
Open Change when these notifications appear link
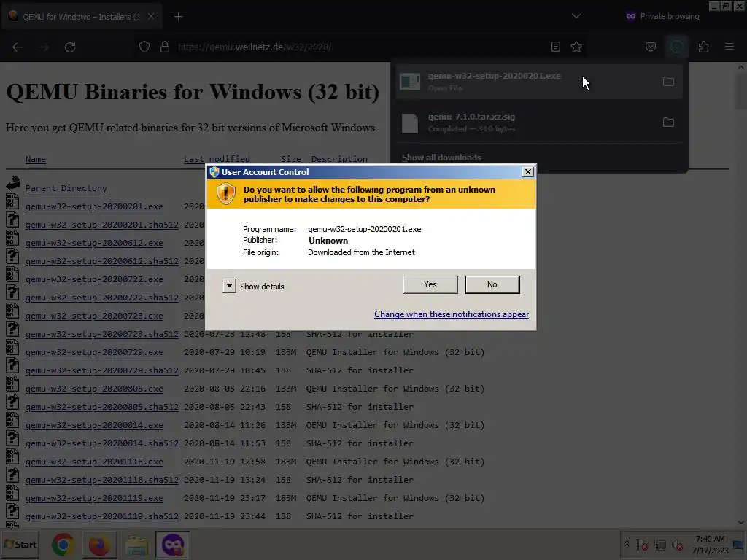click(451, 314)
